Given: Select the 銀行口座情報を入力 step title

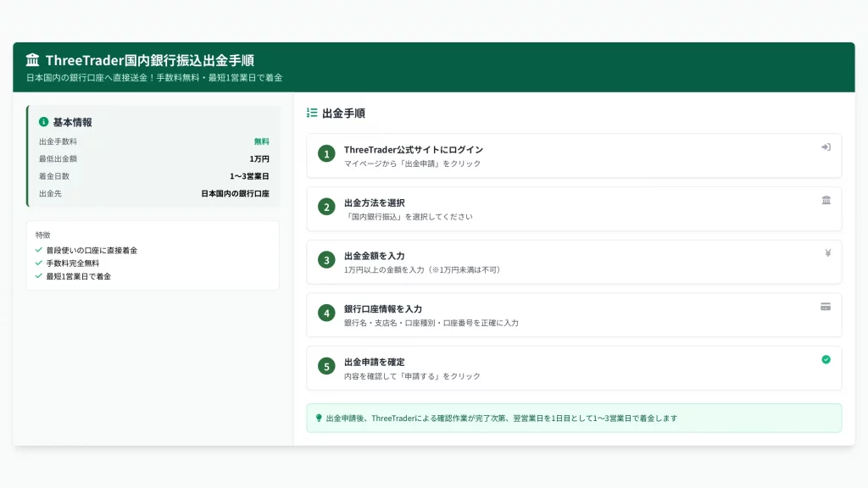Looking at the screenshot, I should (x=382, y=309).
